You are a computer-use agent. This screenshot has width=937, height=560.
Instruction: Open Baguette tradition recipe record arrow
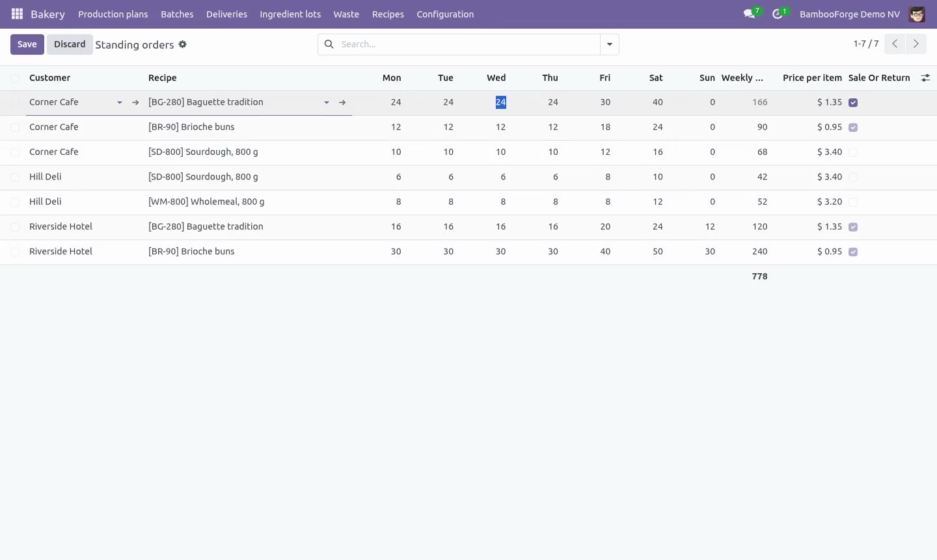click(342, 102)
